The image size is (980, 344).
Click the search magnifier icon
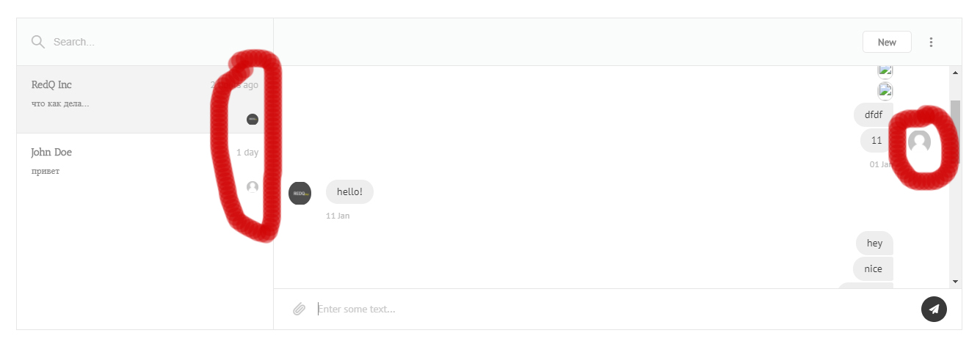click(x=38, y=42)
